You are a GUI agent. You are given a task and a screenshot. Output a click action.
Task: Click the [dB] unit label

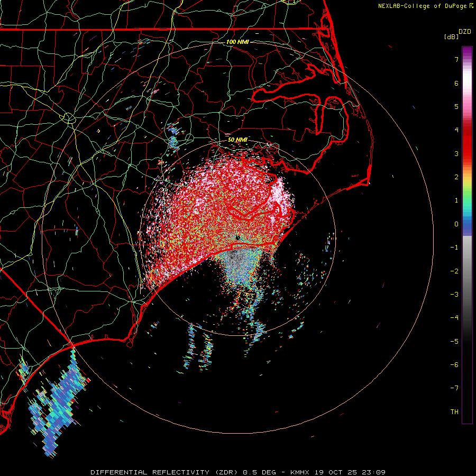point(452,36)
